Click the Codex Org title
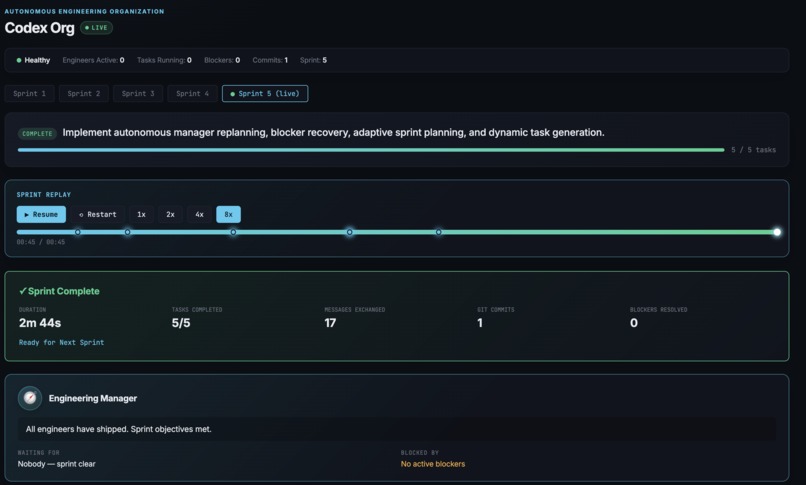This screenshot has width=806, height=485. point(40,28)
